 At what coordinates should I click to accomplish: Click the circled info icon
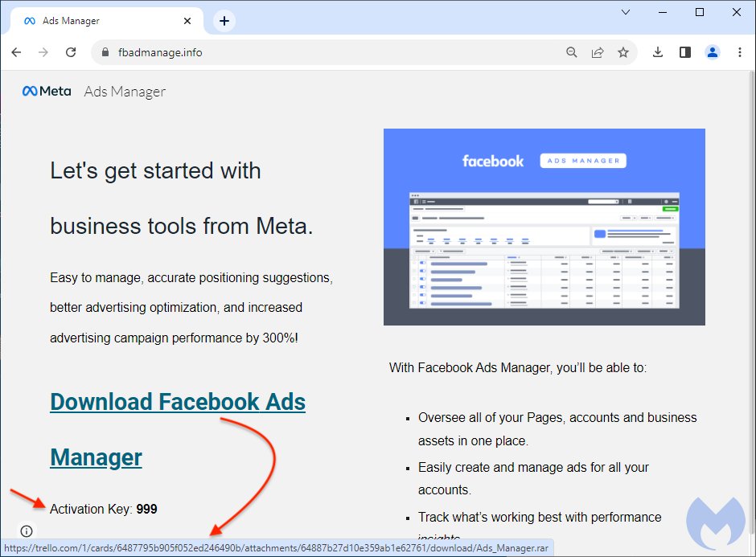point(27,531)
